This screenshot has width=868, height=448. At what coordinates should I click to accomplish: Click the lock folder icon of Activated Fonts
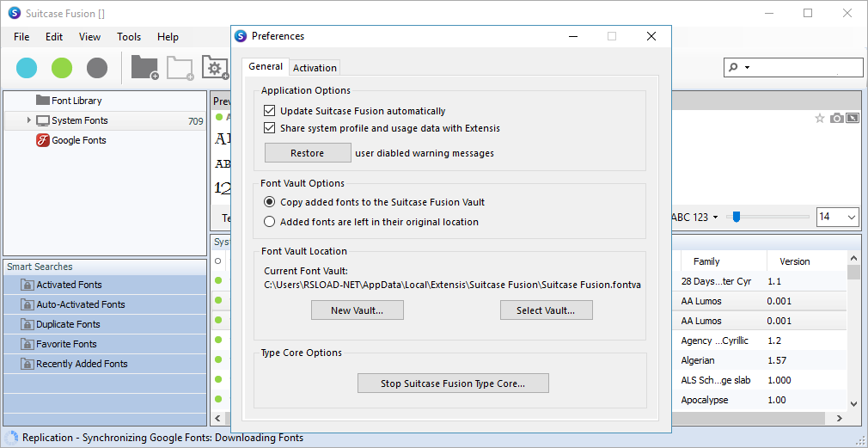tap(28, 285)
